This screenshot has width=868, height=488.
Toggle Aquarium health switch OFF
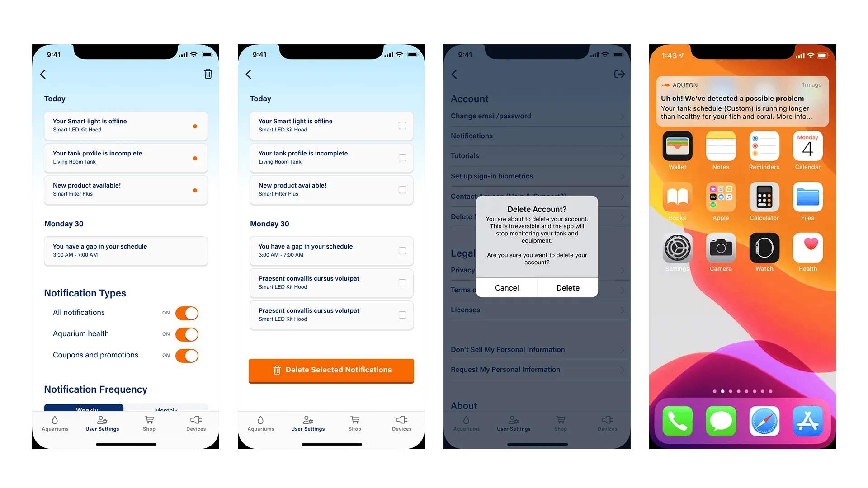pos(187,333)
